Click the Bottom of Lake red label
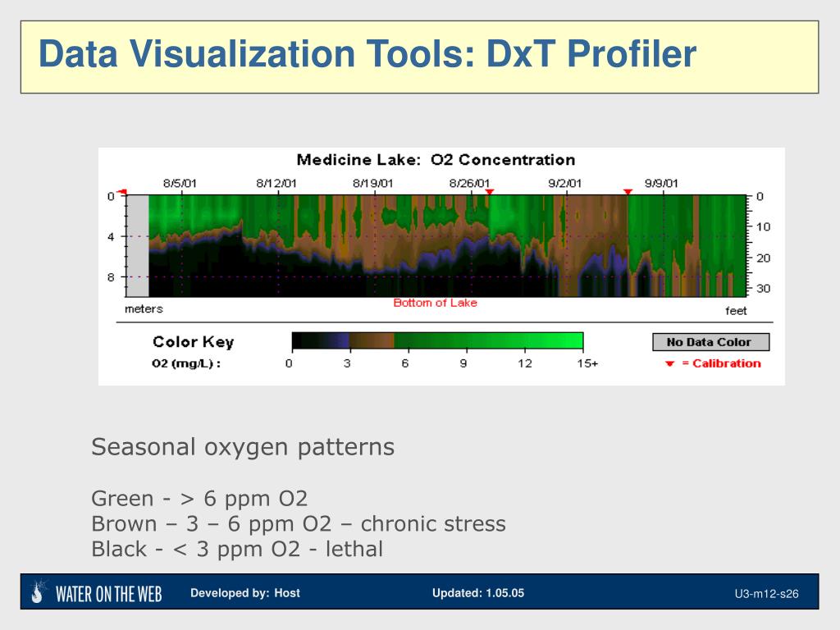Viewport: 840px width, 630px height. 435,303
